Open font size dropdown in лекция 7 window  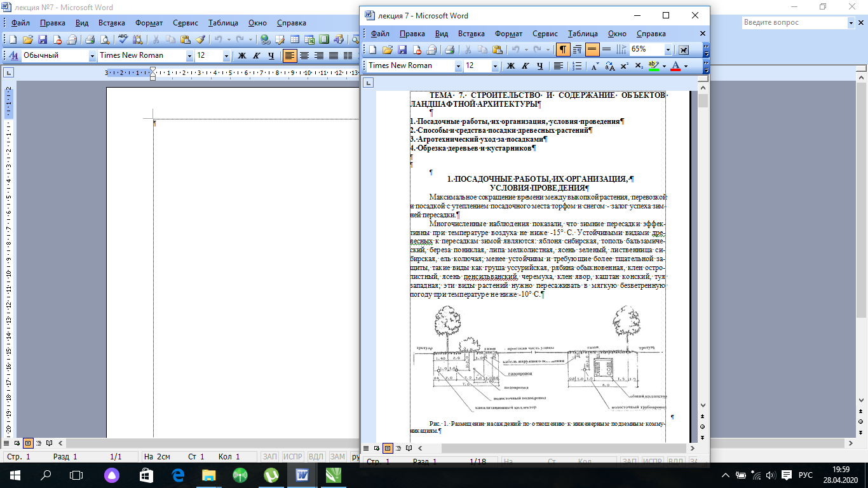(x=495, y=65)
